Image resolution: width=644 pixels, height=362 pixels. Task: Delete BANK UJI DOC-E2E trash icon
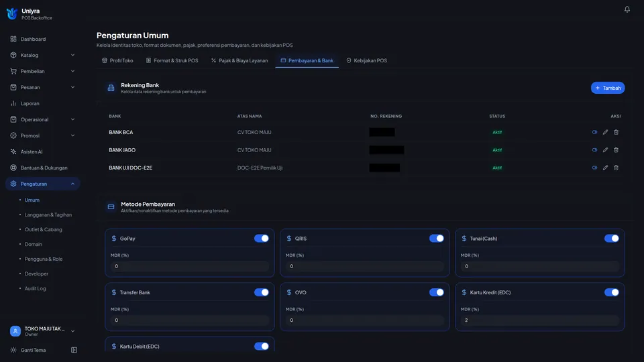[x=616, y=168]
